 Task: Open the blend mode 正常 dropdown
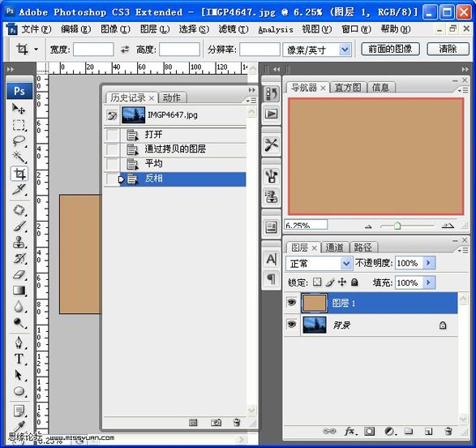[x=345, y=263]
